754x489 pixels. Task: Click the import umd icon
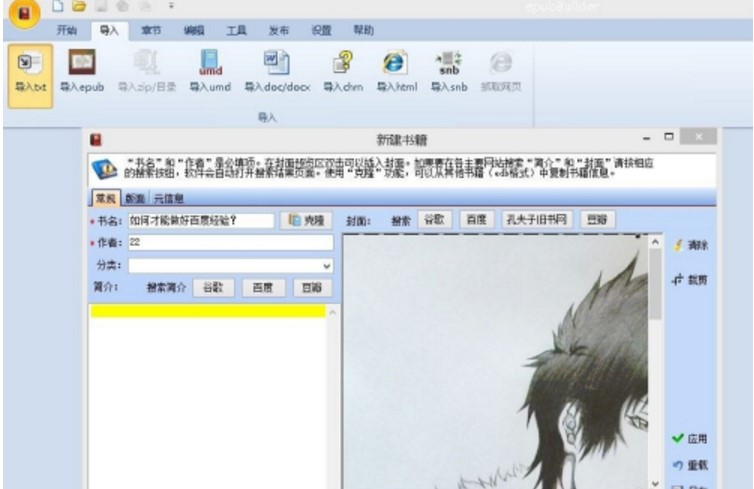[x=210, y=72]
